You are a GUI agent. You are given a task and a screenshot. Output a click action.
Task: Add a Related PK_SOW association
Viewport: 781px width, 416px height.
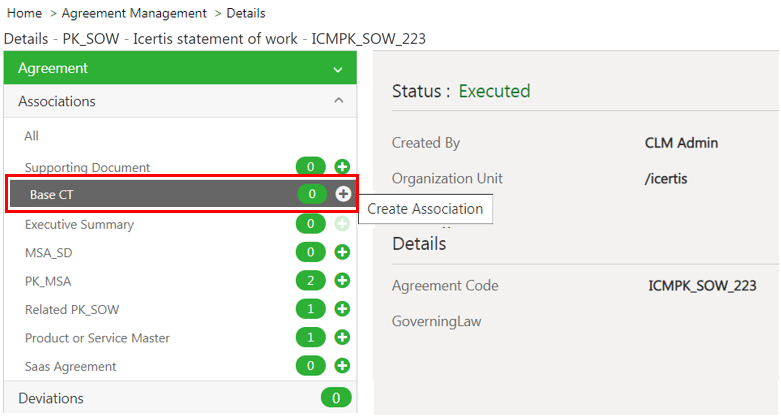click(342, 310)
